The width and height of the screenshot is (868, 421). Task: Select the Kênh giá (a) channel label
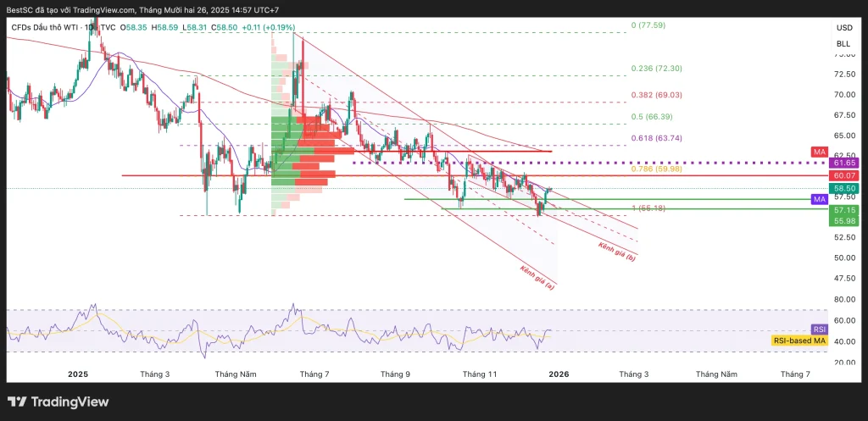click(537, 278)
